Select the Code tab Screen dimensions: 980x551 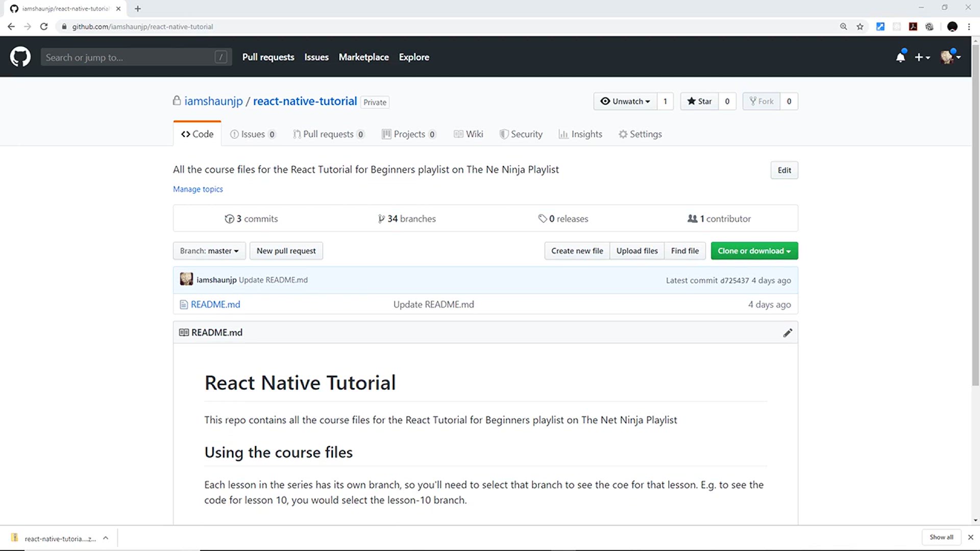coord(197,134)
